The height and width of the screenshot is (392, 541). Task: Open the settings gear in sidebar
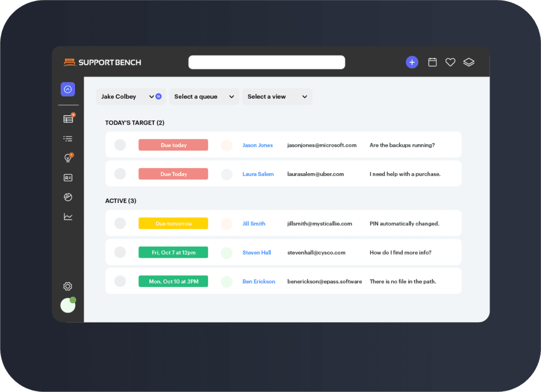(x=68, y=286)
